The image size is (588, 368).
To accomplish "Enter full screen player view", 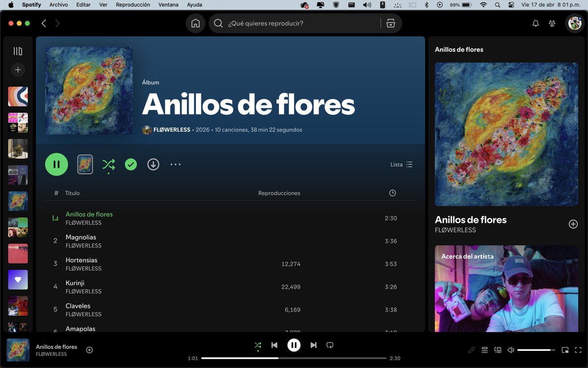I will (x=578, y=350).
